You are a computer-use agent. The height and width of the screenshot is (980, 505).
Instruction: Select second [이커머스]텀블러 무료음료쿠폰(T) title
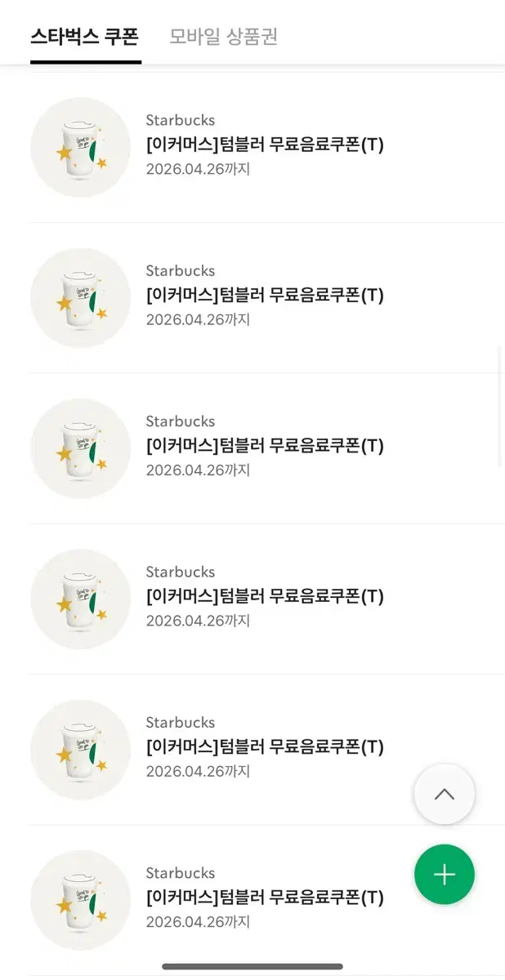265,295
